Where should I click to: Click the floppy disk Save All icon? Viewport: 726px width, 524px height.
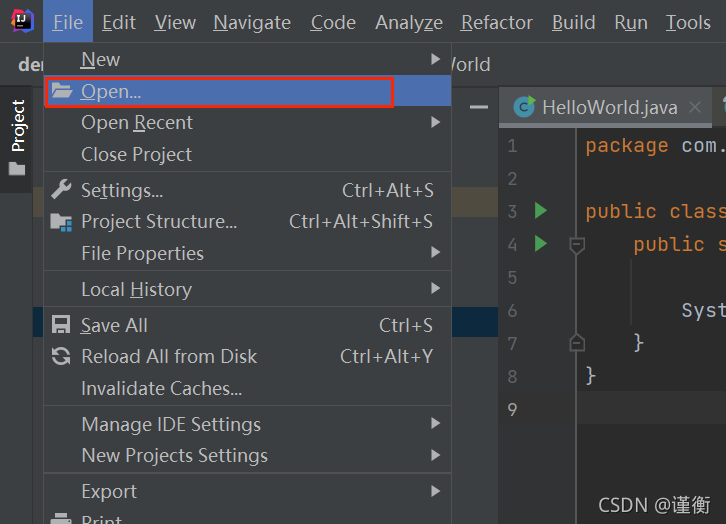click(x=61, y=325)
